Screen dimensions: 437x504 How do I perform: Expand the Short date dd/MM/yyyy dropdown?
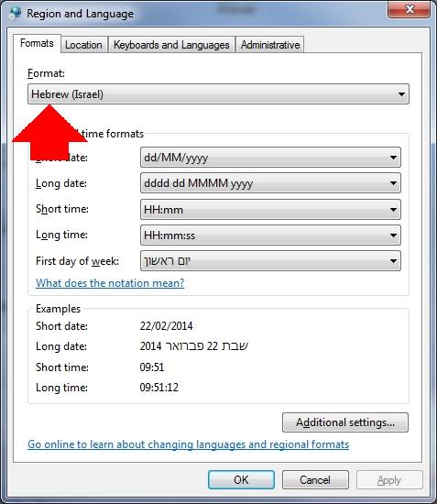[270, 158]
